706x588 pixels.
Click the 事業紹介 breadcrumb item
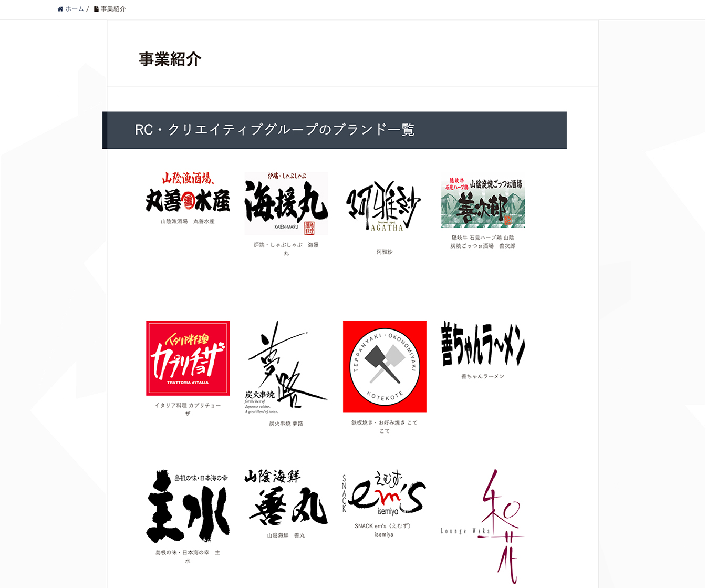(113, 9)
